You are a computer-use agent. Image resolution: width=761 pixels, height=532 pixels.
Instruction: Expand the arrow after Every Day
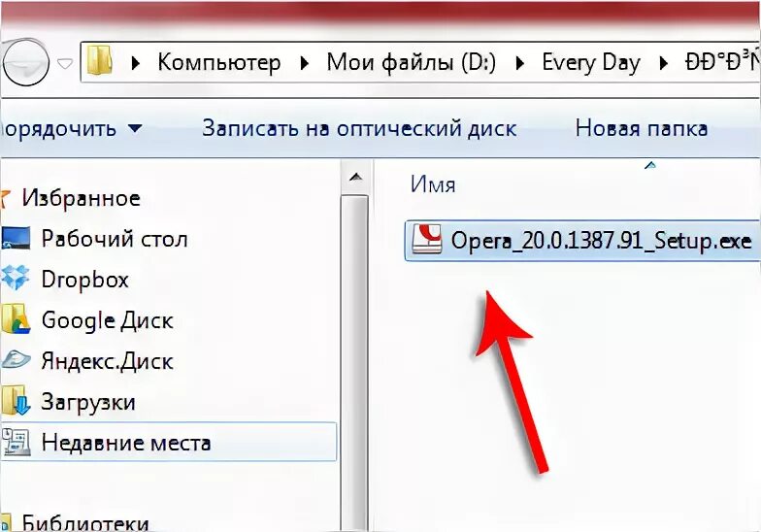coord(663,62)
